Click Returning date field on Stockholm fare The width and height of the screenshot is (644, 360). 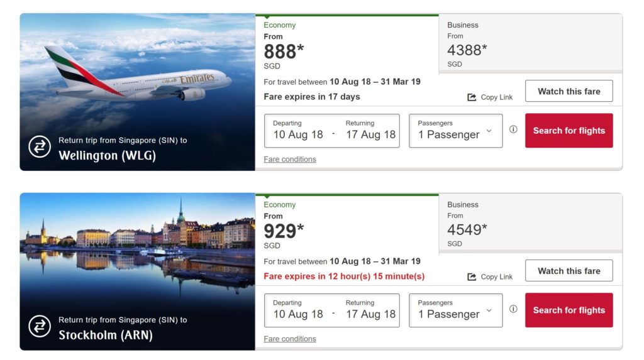click(370, 310)
